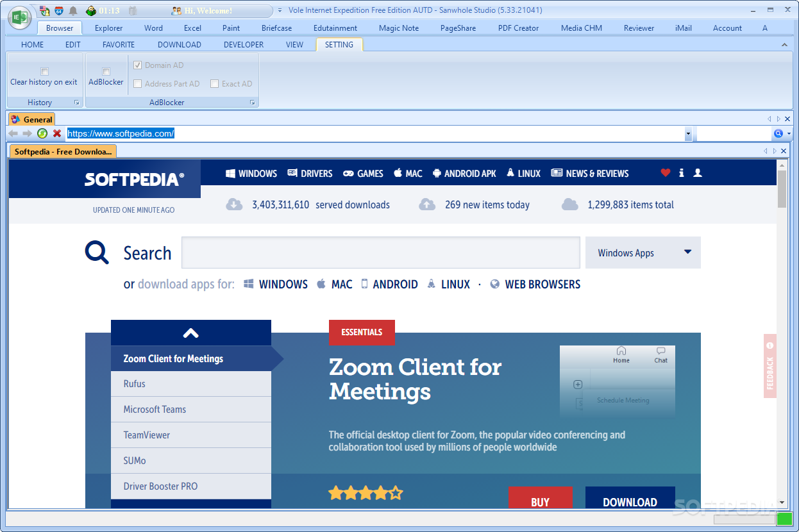The height and width of the screenshot is (532, 799).
Task: Click the page vertical scrollbar thumb
Action: pos(782,188)
